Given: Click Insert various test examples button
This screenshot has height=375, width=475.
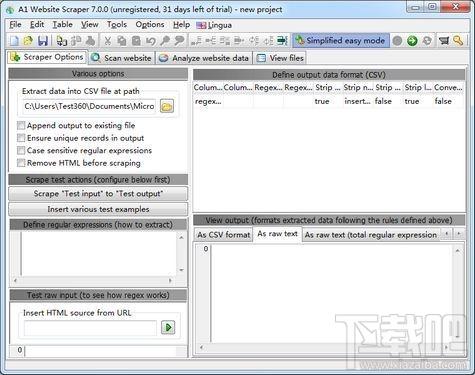Looking at the screenshot, I should (98, 209).
